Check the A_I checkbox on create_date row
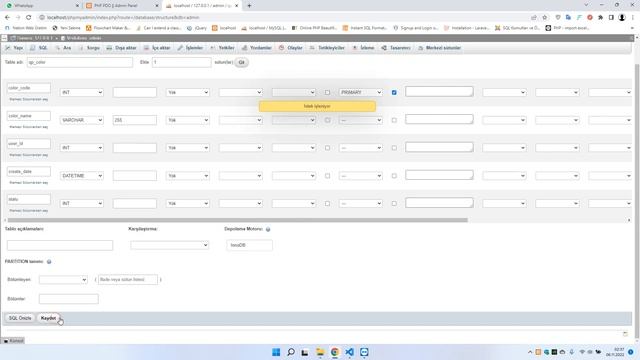The height and width of the screenshot is (360, 640). tap(394, 176)
